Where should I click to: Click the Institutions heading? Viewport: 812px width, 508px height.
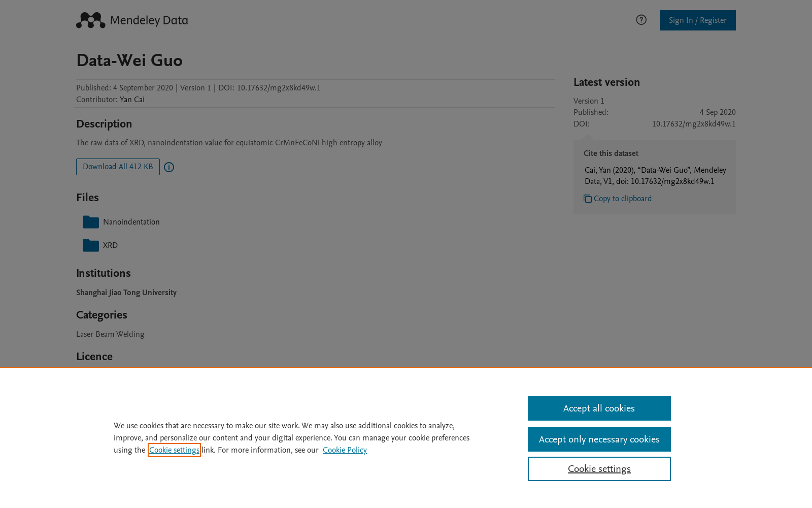tap(104, 273)
